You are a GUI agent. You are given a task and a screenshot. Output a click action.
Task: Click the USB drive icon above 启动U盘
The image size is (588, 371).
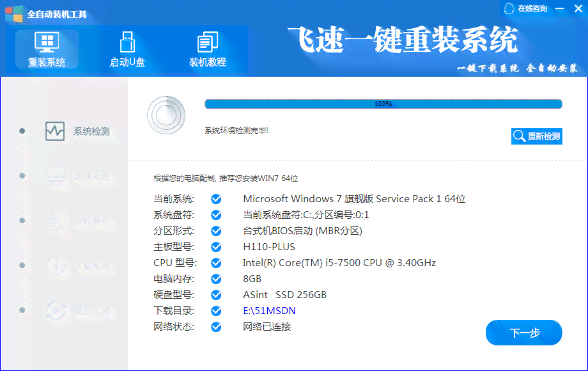tap(127, 42)
